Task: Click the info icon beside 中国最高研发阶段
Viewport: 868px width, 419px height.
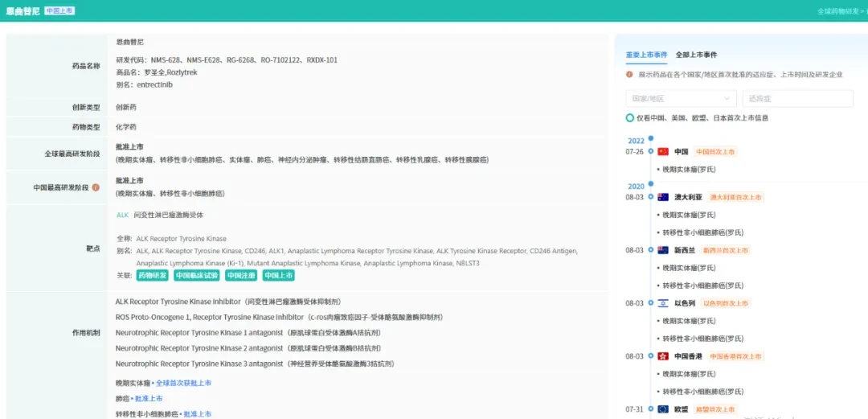Action: pos(96,187)
